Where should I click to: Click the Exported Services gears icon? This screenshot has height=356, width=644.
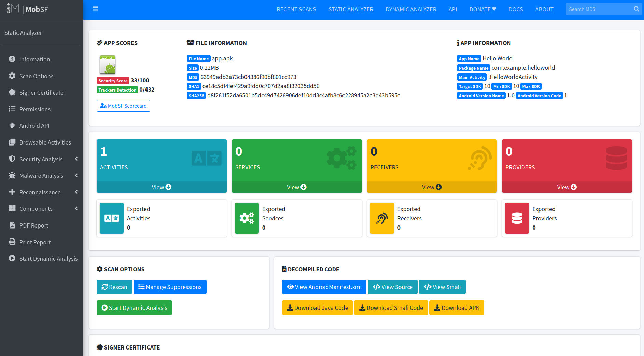tap(247, 218)
